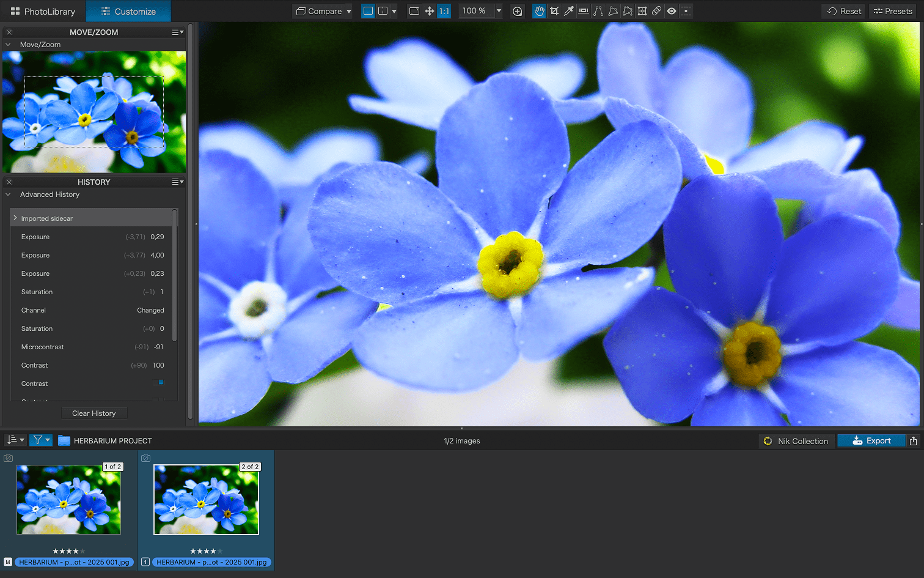Select thumbnail labeled 1 of 2
924x578 pixels.
[x=68, y=500]
